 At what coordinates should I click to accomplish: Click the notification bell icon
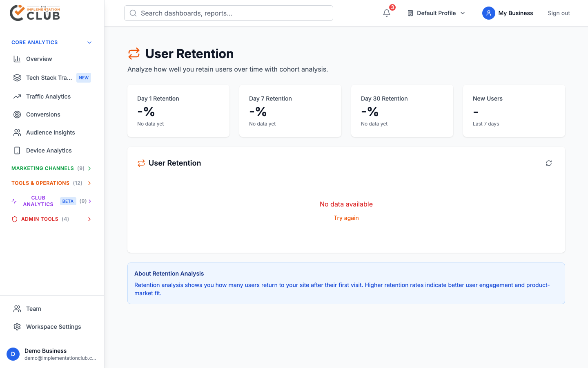386,13
